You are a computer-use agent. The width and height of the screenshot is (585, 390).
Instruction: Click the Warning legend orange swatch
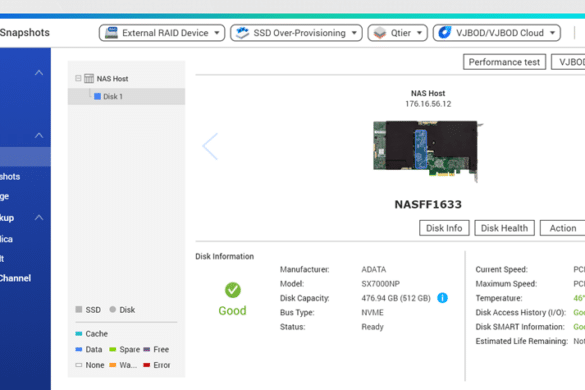pos(113,365)
